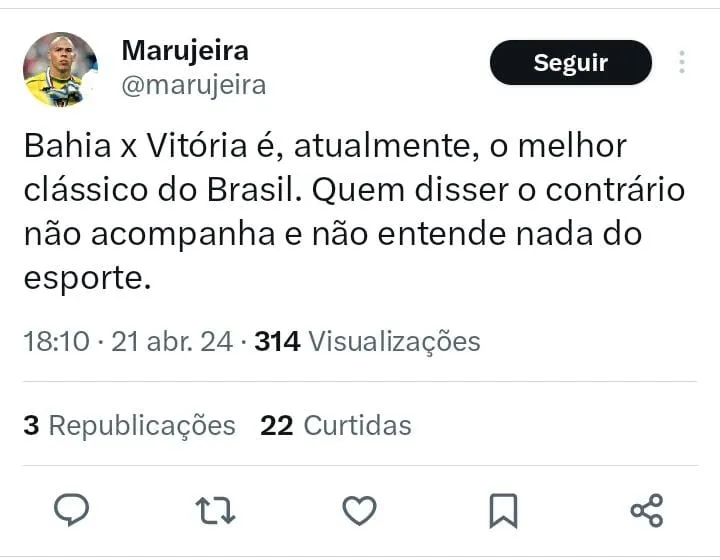Click the date 21 abr. 24
The width and height of the screenshot is (720, 560).
click(173, 341)
